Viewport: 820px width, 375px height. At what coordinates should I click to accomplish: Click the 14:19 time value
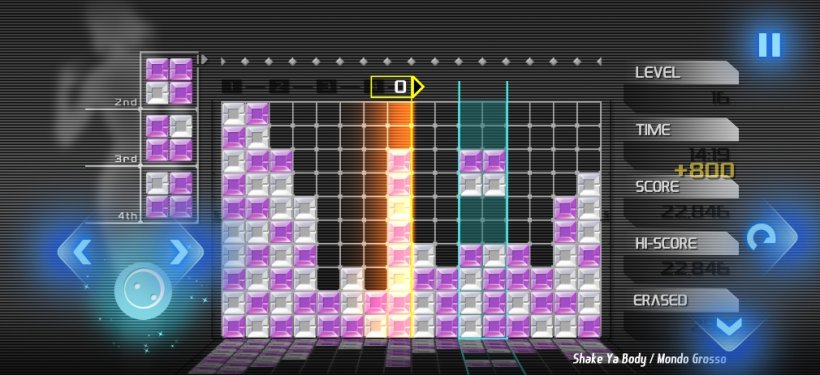click(x=710, y=155)
